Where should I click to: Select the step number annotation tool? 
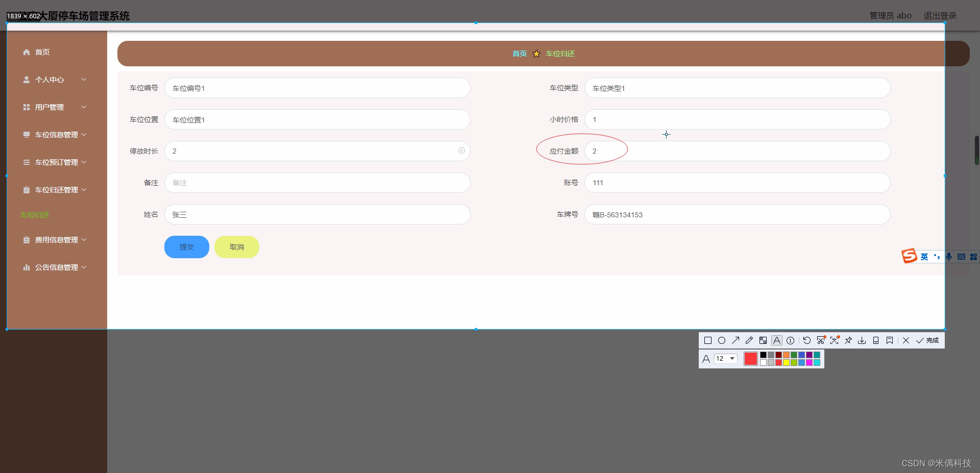point(790,340)
